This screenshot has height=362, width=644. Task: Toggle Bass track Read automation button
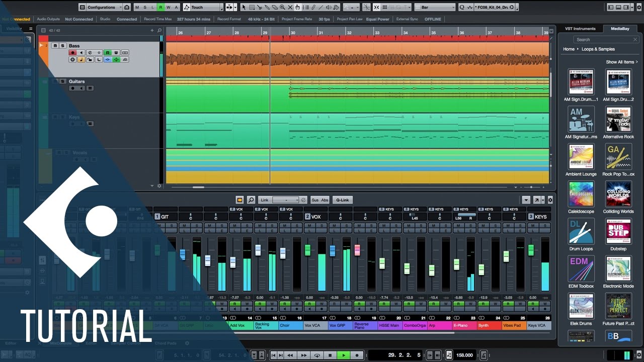coord(108,53)
